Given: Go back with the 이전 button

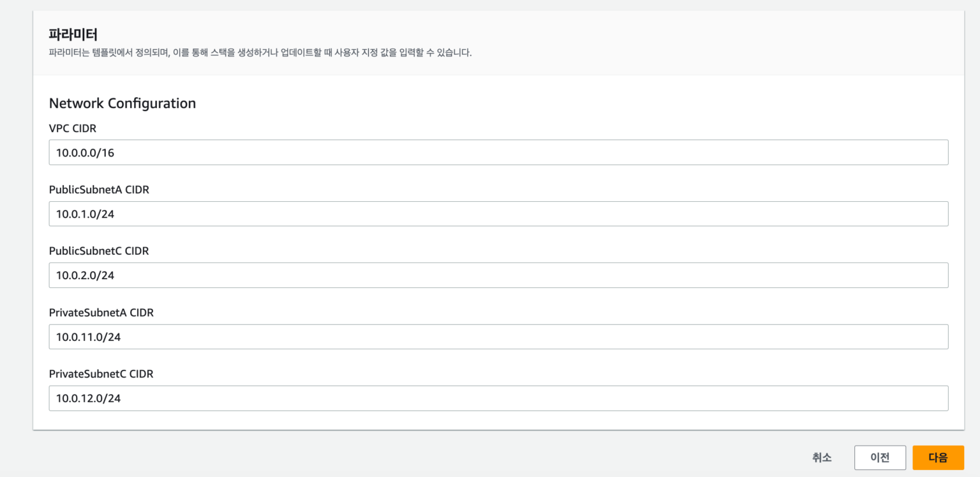Looking at the screenshot, I should pos(880,457).
